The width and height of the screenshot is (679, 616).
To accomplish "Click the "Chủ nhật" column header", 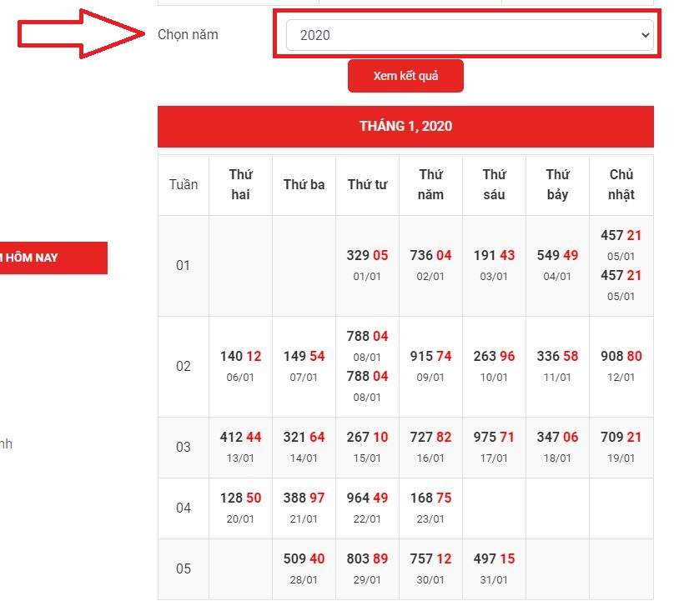I will pos(621,184).
